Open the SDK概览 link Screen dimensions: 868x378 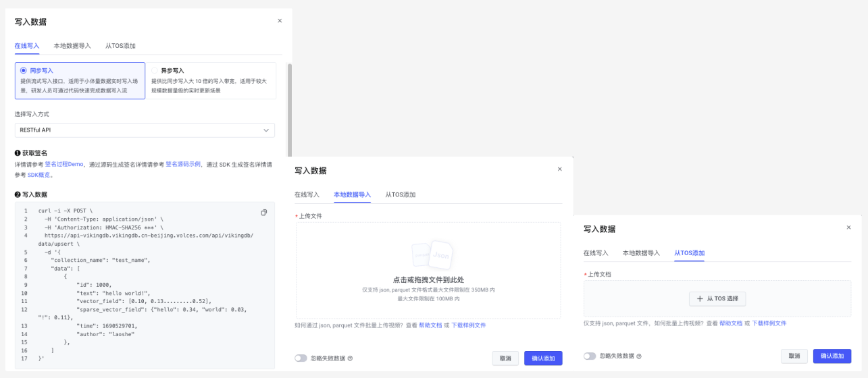[x=39, y=175]
